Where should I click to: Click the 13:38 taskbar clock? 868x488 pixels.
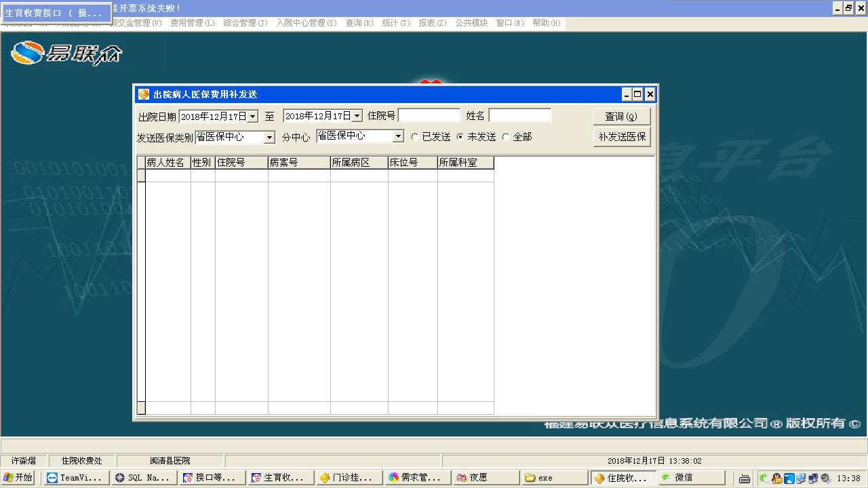[849, 479]
